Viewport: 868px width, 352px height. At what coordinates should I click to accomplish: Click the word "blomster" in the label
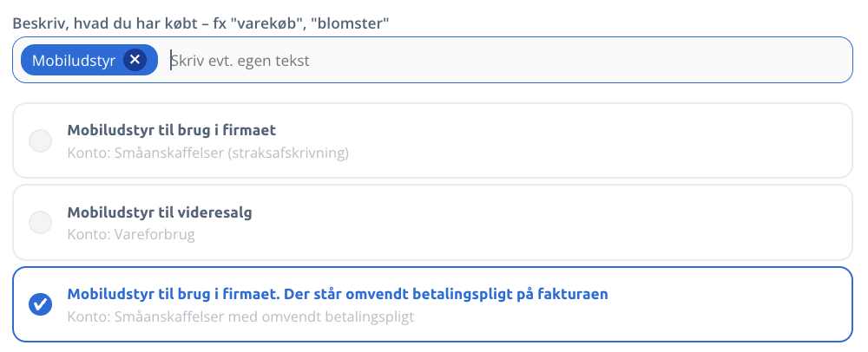point(352,23)
